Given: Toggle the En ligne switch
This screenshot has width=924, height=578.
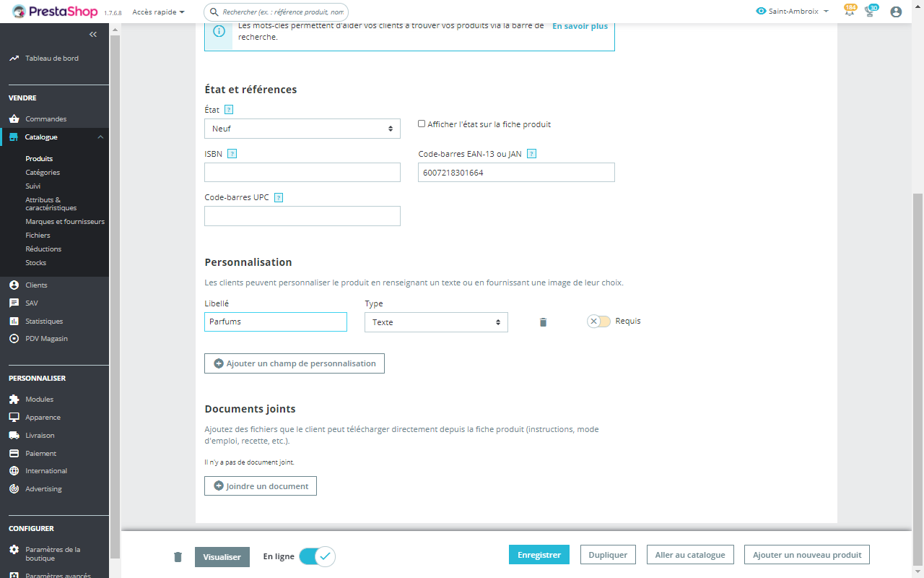Looking at the screenshot, I should point(317,556).
